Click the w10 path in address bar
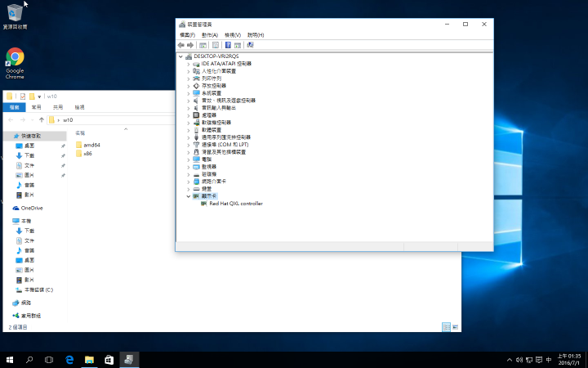 (68, 120)
